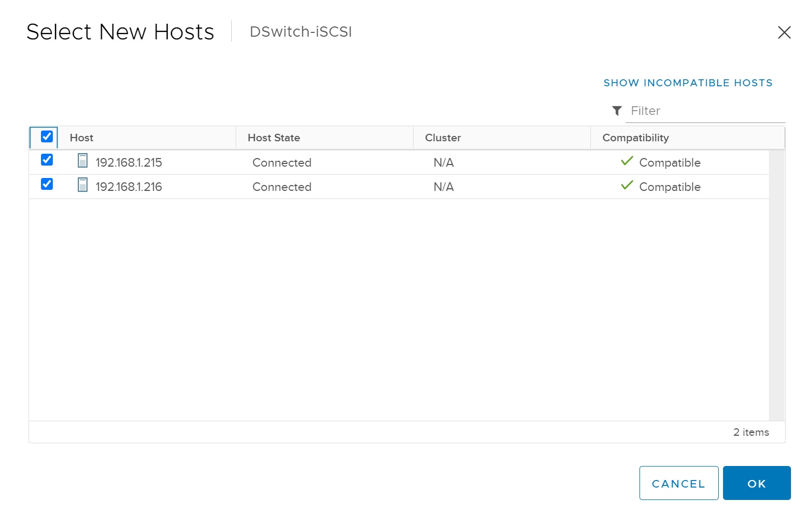Select the 192.168.1.215 host name
Image resolution: width=812 pixels, height=521 pixels.
[x=129, y=163]
